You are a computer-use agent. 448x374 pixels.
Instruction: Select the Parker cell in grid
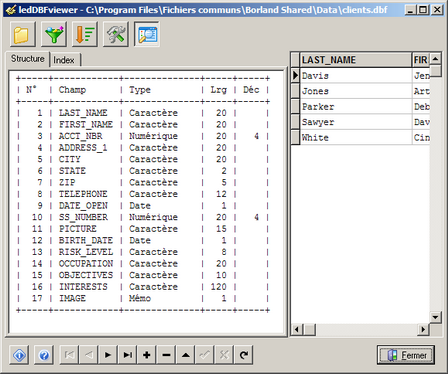click(356, 107)
